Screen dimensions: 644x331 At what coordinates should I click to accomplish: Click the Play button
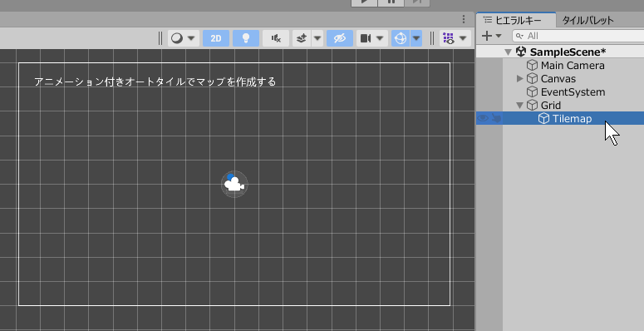click(364, 2)
